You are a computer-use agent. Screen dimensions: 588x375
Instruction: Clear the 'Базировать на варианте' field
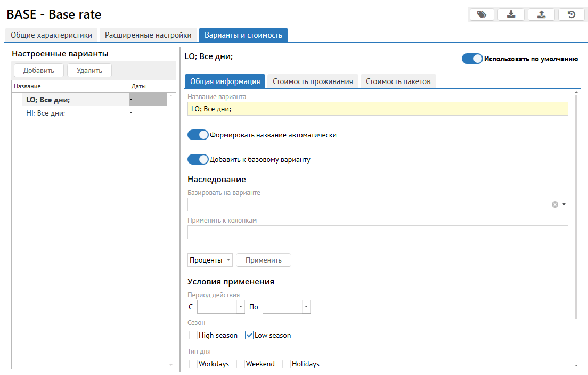pos(554,205)
